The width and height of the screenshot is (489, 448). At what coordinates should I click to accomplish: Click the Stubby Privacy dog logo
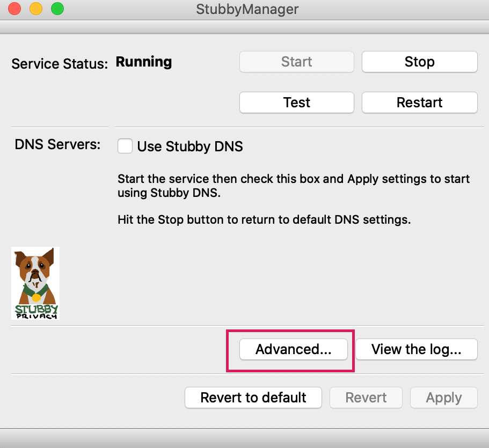35,283
